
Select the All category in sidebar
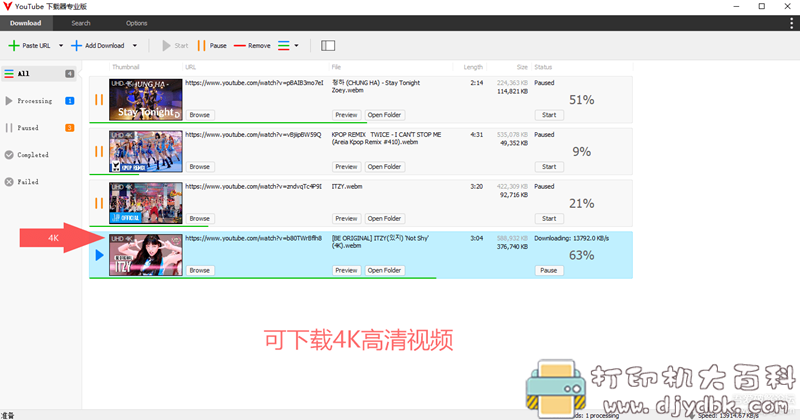tap(39, 73)
